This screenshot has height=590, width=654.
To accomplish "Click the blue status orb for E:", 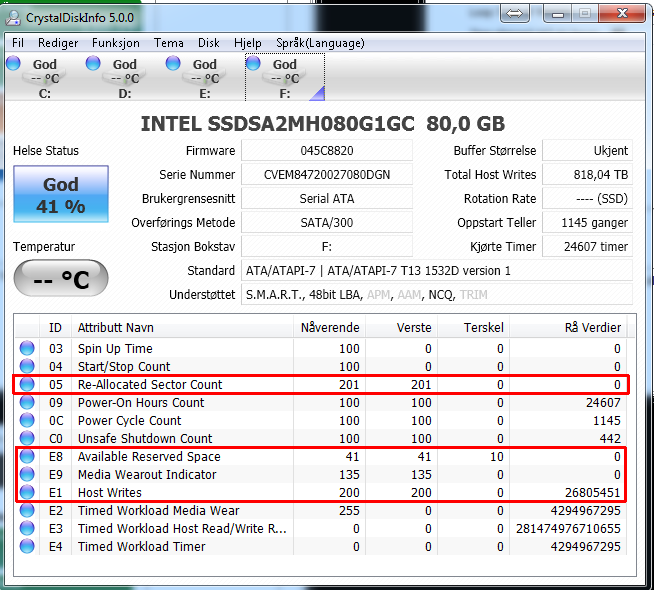I will tap(173, 63).
